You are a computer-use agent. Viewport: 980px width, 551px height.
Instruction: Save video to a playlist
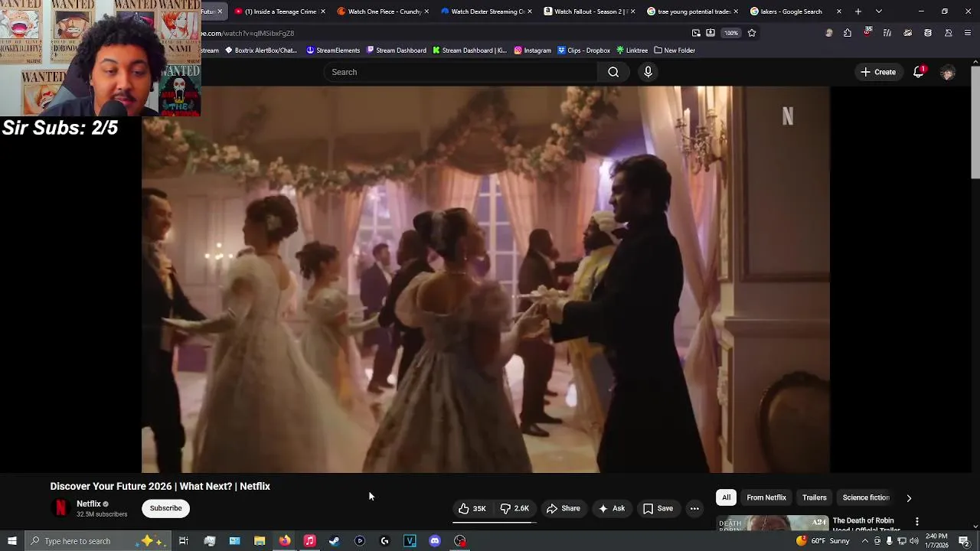coord(658,508)
